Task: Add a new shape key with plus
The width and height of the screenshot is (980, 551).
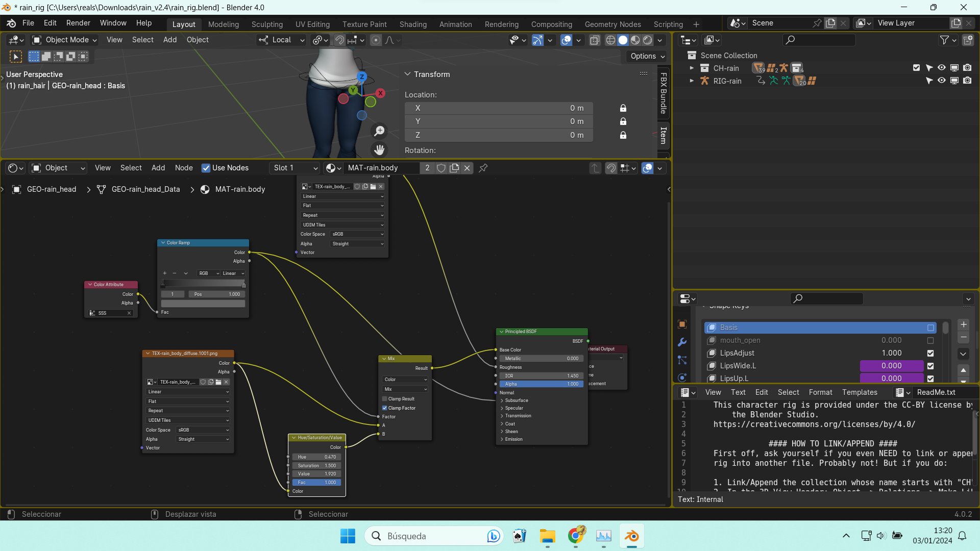Action: click(x=963, y=324)
